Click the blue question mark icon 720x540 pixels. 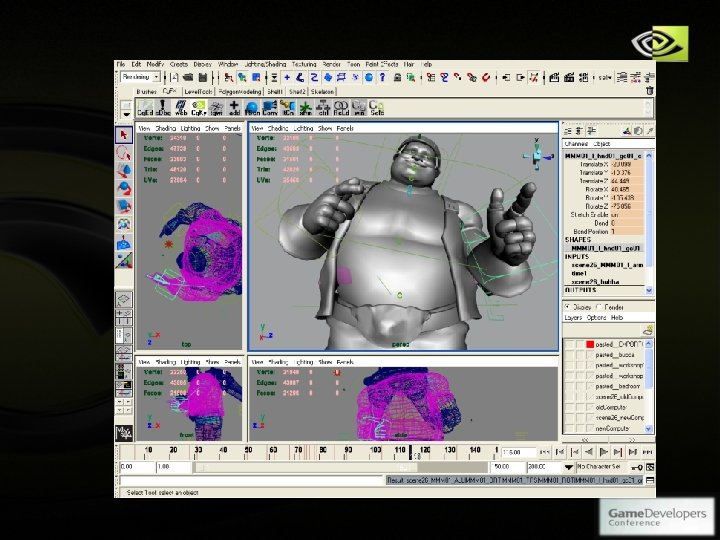[x=382, y=77]
